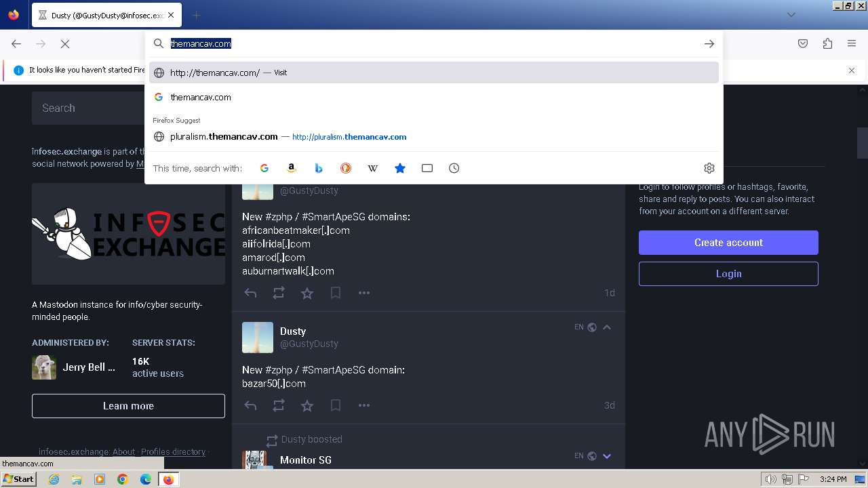Open more options on bazar50 post
868x488 pixels.
[x=364, y=405]
